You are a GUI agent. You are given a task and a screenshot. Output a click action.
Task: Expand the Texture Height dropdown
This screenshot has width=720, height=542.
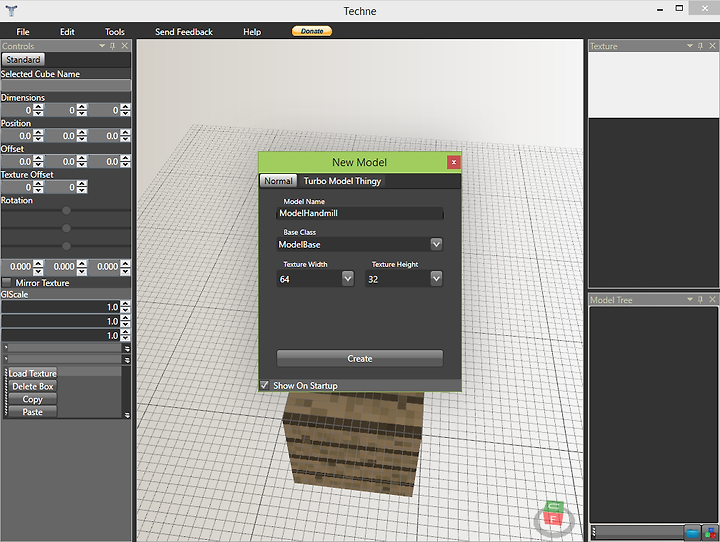click(x=436, y=278)
